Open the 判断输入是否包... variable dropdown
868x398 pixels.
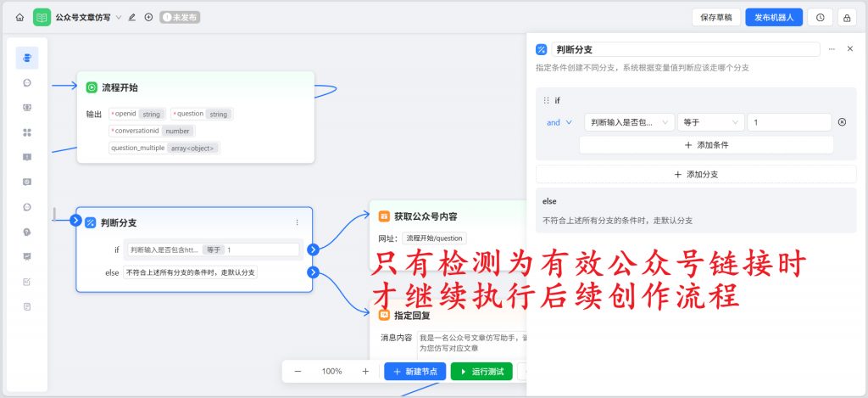pyautogui.click(x=630, y=122)
